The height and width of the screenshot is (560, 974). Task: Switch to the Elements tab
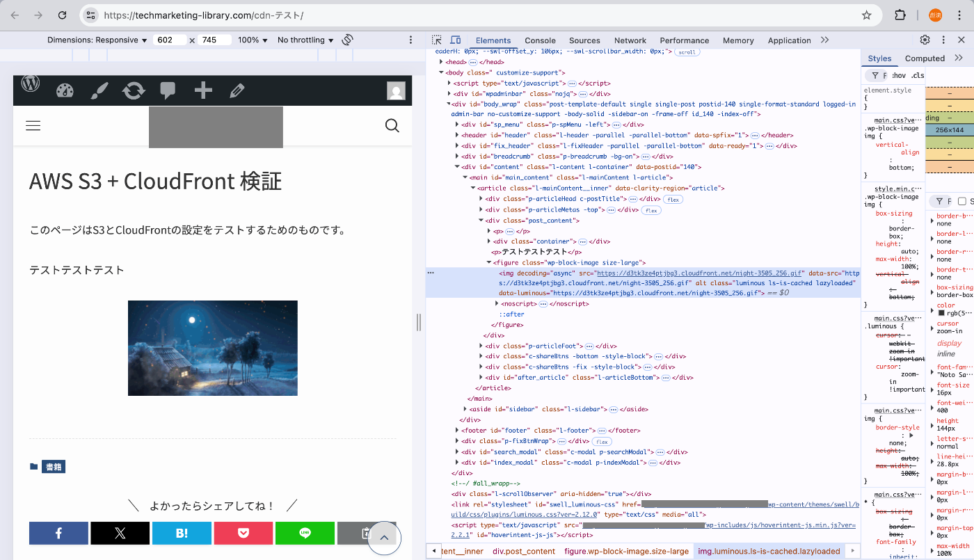(x=493, y=40)
